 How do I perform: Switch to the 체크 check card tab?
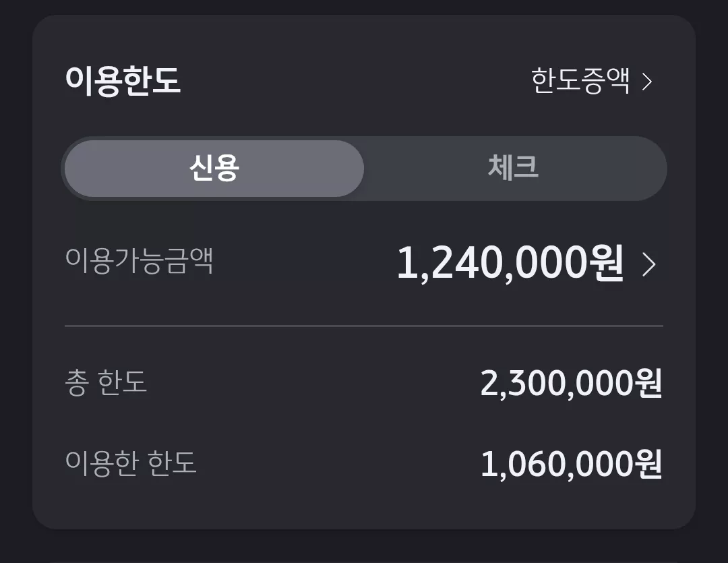(x=514, y=168)
